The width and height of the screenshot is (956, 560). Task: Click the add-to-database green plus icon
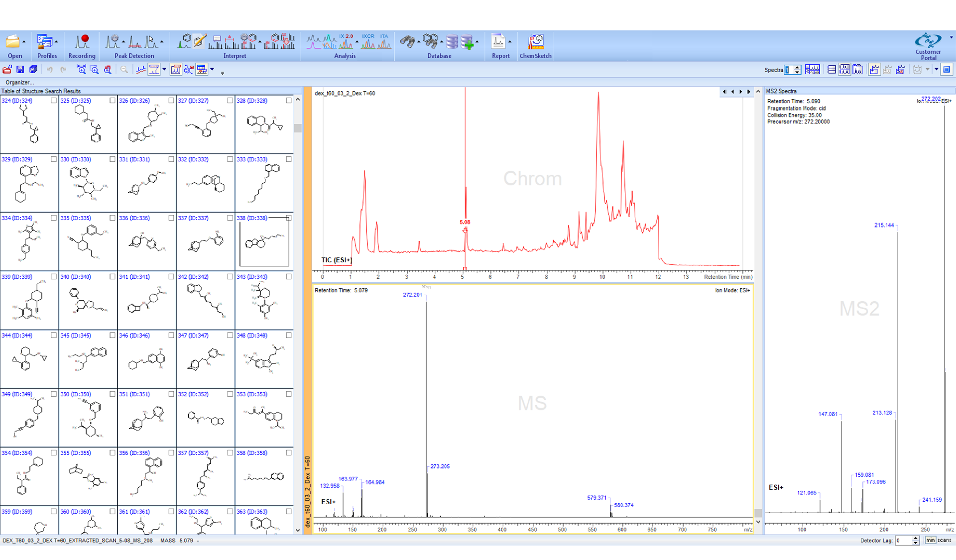point(467,42)
